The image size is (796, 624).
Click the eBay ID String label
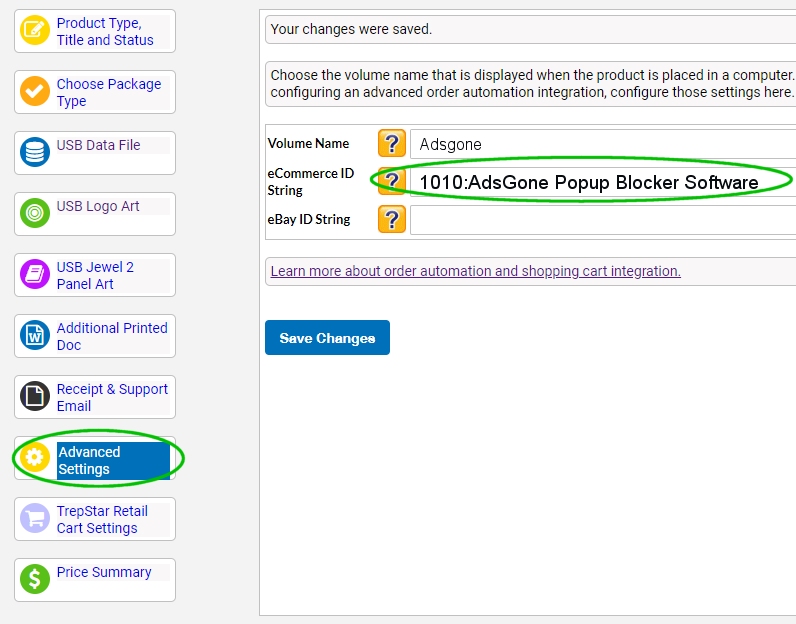tap(309, 219)
